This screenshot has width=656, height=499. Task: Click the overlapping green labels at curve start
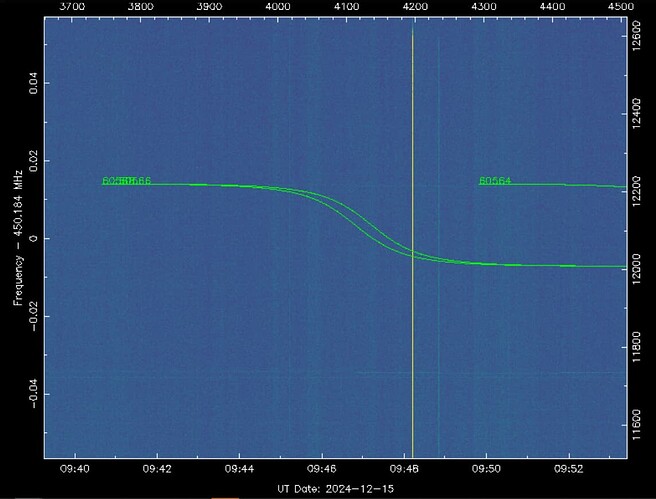(x=126, y=181)
